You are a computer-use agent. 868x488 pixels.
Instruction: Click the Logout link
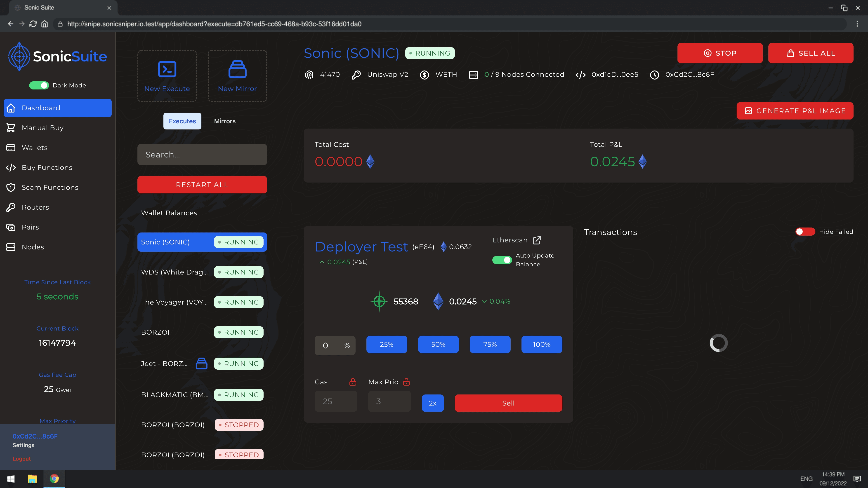point(21,459)
